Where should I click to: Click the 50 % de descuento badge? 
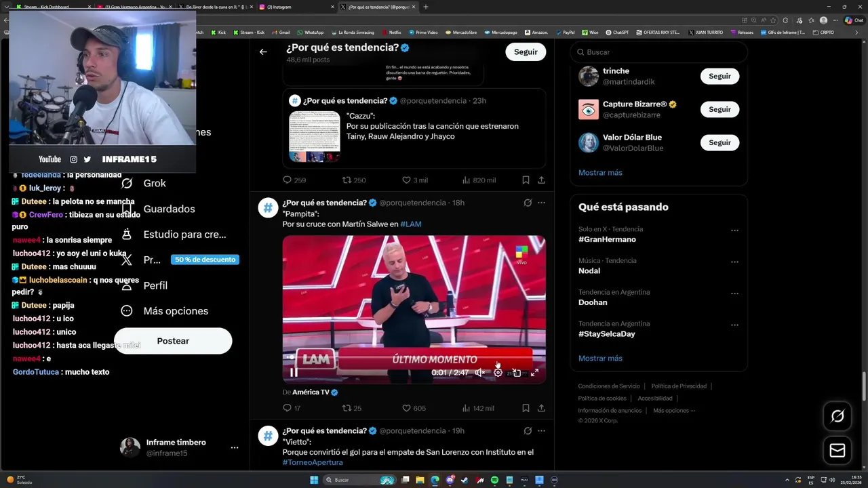tap(205, 260)
